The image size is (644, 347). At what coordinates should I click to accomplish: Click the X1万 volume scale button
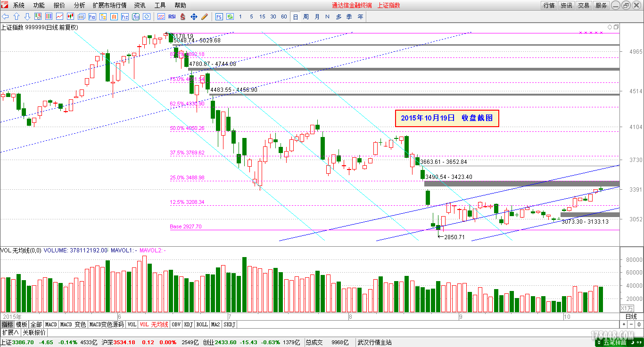pyautogui.click(x=627, y=308)
